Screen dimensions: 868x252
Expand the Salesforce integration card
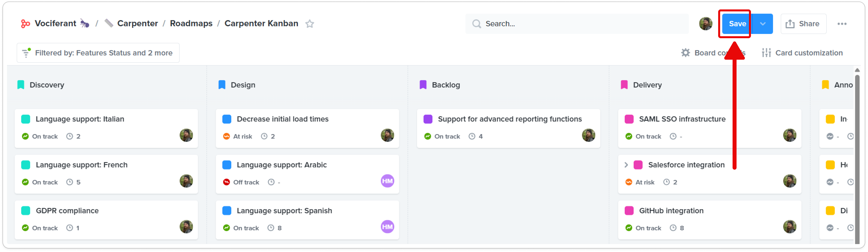click(626, 165)
